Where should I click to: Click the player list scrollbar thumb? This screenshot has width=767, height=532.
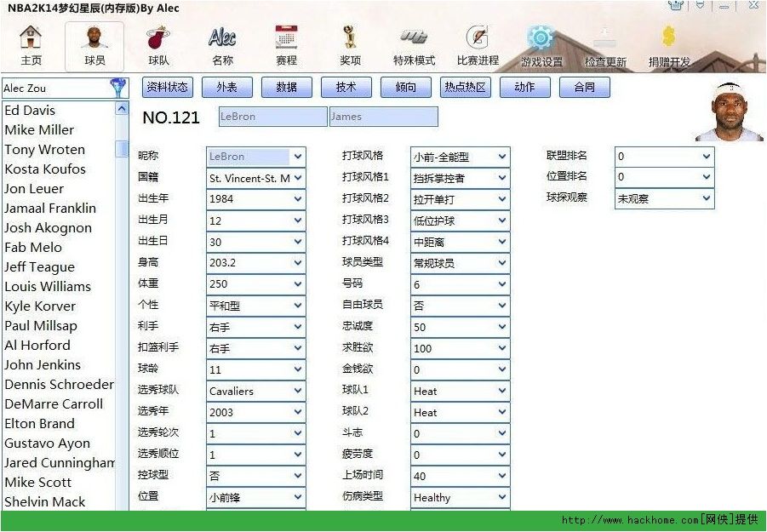pos(122,149)
